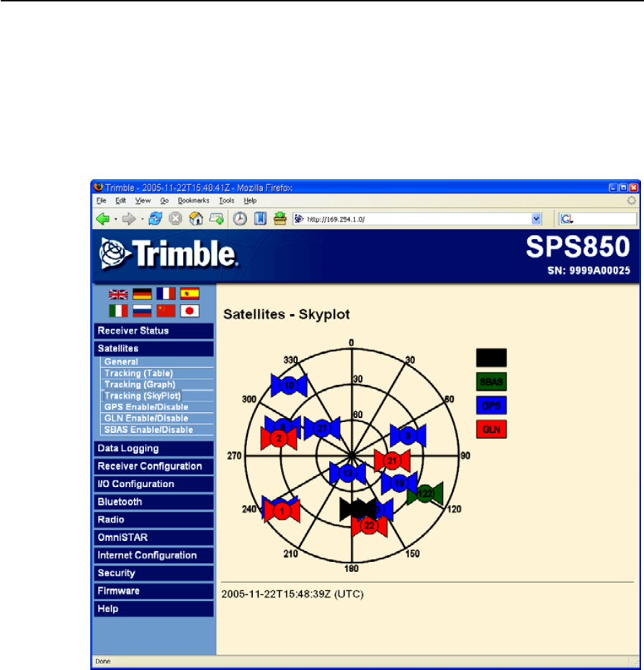
Task: Expand the Receiver Configuration section
Action: pos(154,466)
